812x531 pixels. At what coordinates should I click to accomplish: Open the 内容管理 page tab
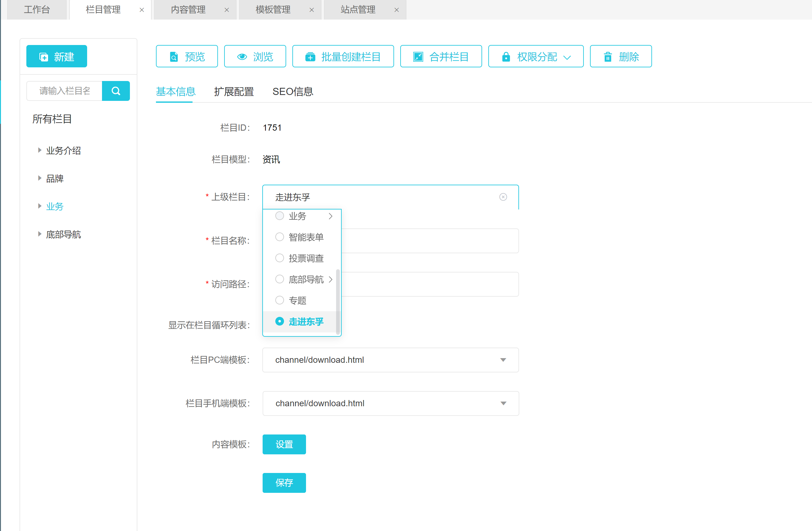[x=188, y=10]
